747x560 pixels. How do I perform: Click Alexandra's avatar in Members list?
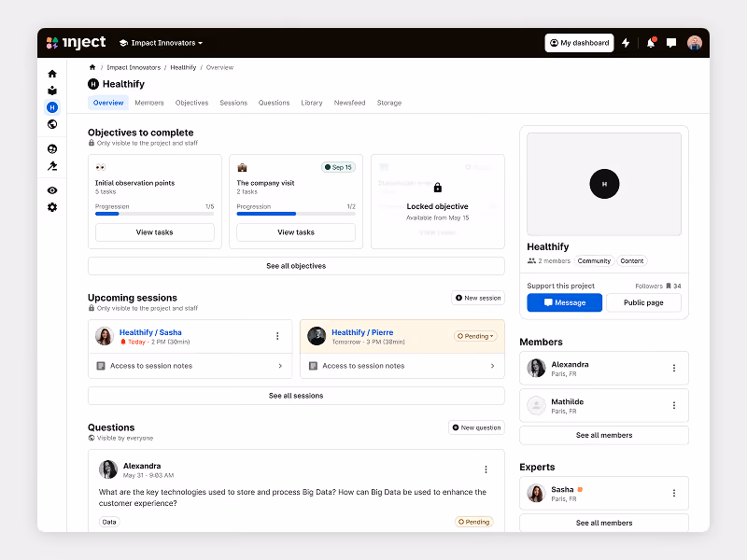(536, 368)
